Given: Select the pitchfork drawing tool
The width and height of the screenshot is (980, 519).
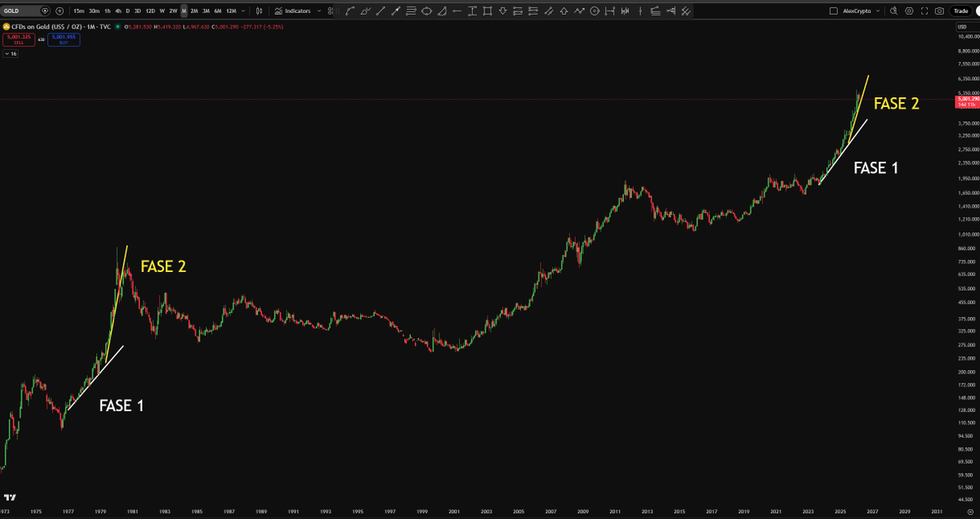Looking at the screenshot, I should click(x=670, y=11).
